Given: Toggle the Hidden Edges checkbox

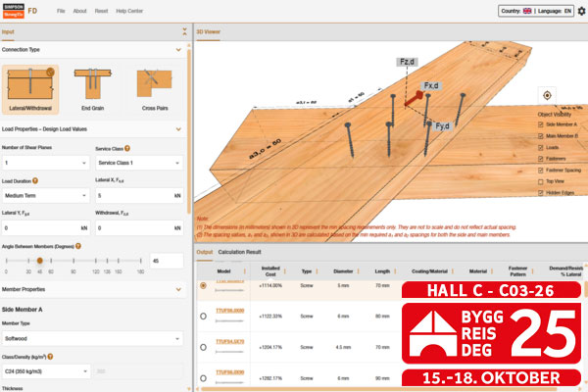Looking at the screenshot, I should click(542, 194).
